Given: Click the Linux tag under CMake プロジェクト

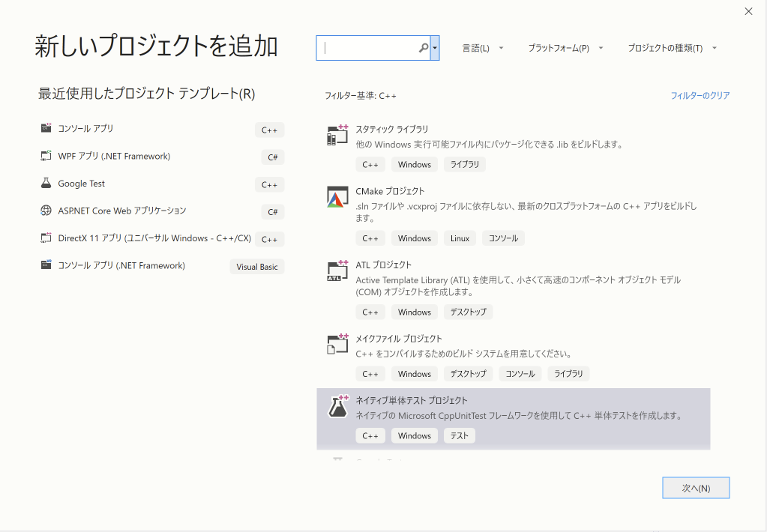Looking at the screenshot, I should click(x=460, y=238).
